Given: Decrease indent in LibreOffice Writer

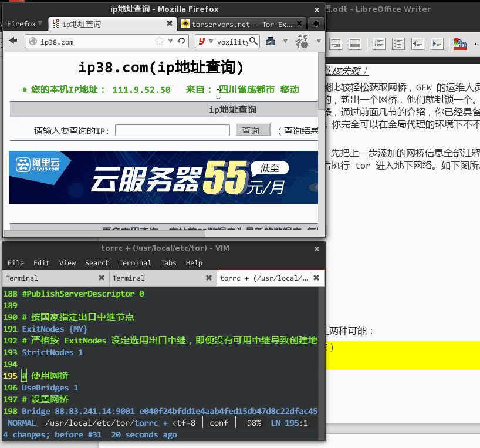Looking at the screenshot, I should tap(418, 44).
